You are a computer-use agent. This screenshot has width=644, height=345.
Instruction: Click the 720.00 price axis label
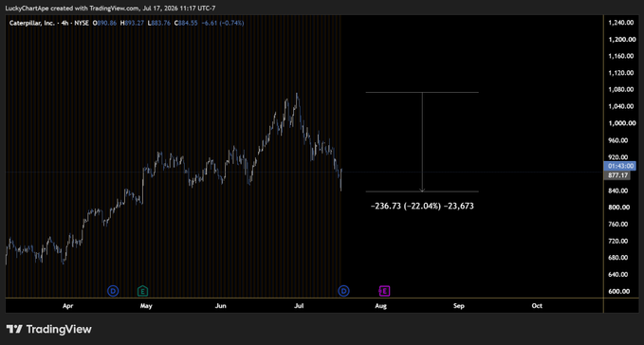[x=618, y=241]
